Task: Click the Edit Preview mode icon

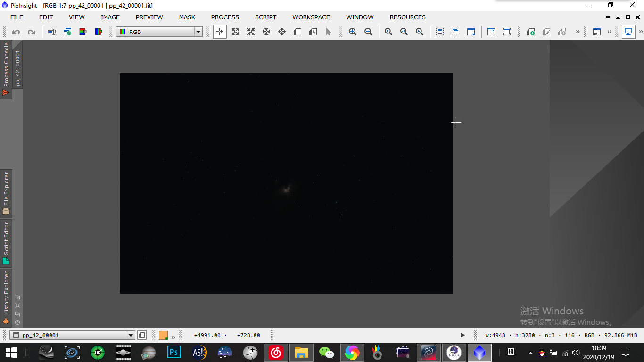Action: point(313,32)
